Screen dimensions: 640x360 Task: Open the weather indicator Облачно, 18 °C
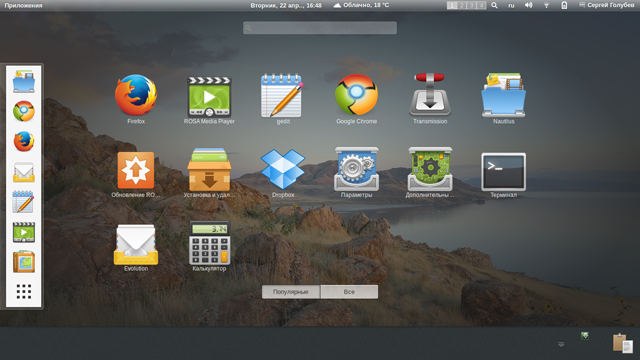click(361, 5)
